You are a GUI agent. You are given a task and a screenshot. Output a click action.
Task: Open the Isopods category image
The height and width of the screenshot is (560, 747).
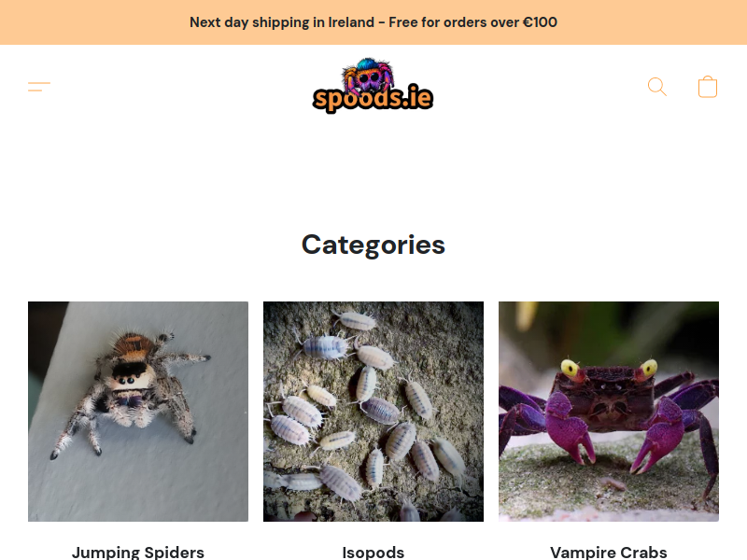pyautogui.click(x=373, y=412)
